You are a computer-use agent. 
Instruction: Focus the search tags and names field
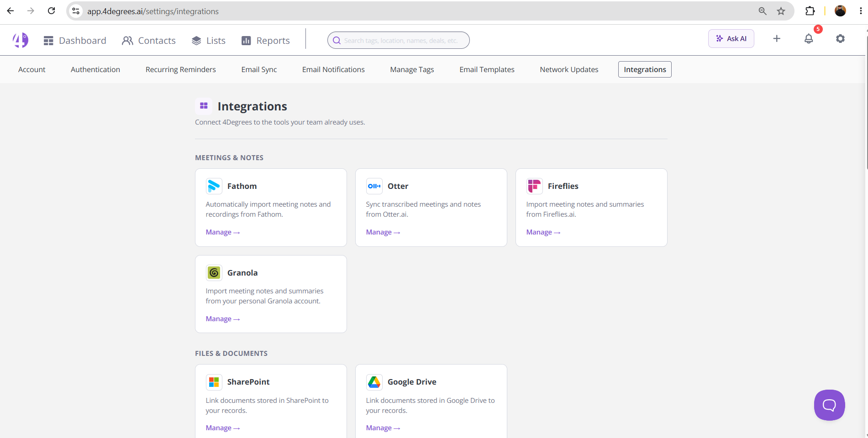(399, 40)
